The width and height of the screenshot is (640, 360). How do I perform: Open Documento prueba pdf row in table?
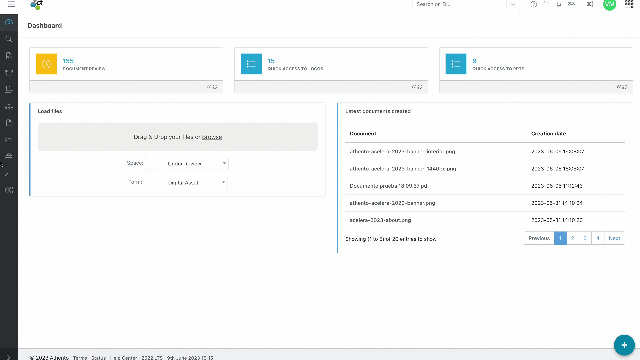(484, 186)
